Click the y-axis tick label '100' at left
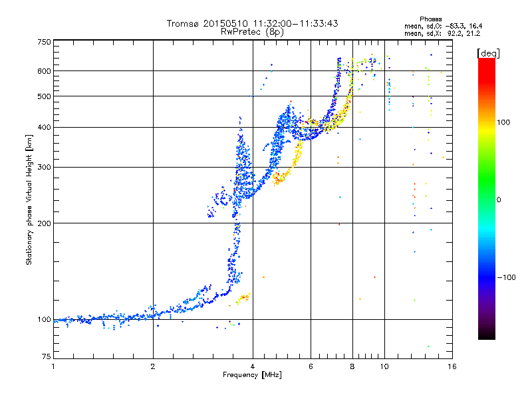532x399 pixels. pyautogui.click(x=45, y=320)
